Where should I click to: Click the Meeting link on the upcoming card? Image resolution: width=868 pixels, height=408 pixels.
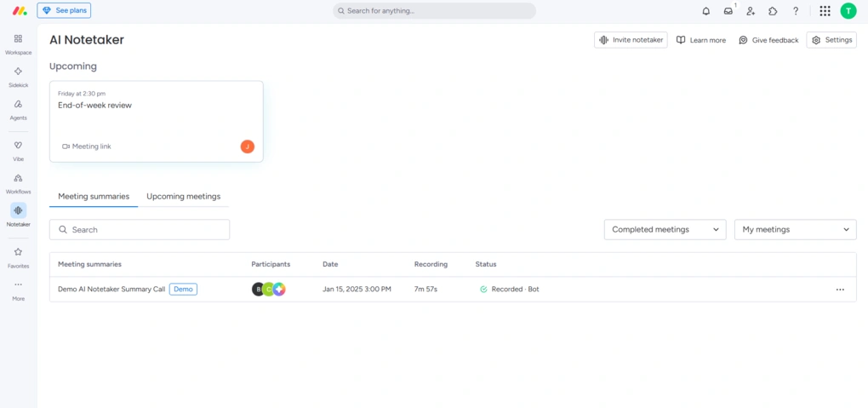coord(86,147)
